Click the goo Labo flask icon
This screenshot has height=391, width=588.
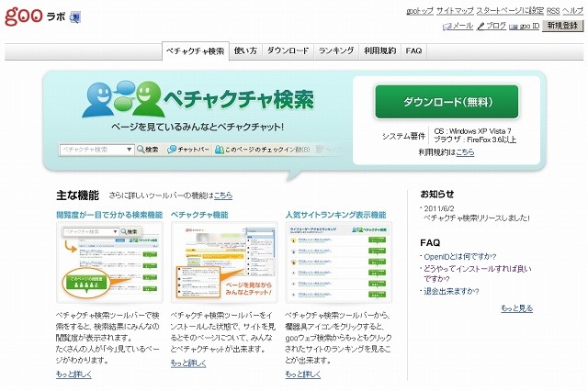coord(75,17)
